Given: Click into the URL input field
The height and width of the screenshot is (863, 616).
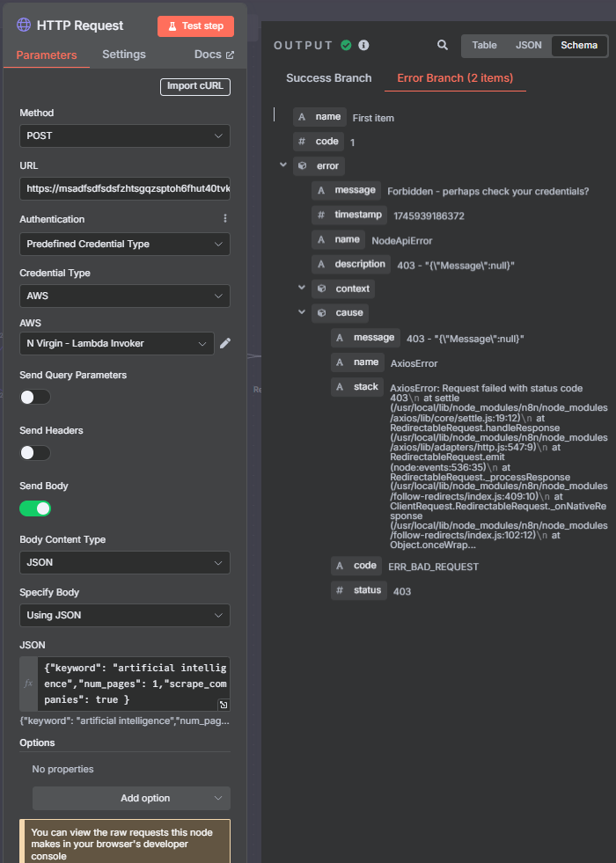Looking at the screenshot, I should (x=125, y=188).
